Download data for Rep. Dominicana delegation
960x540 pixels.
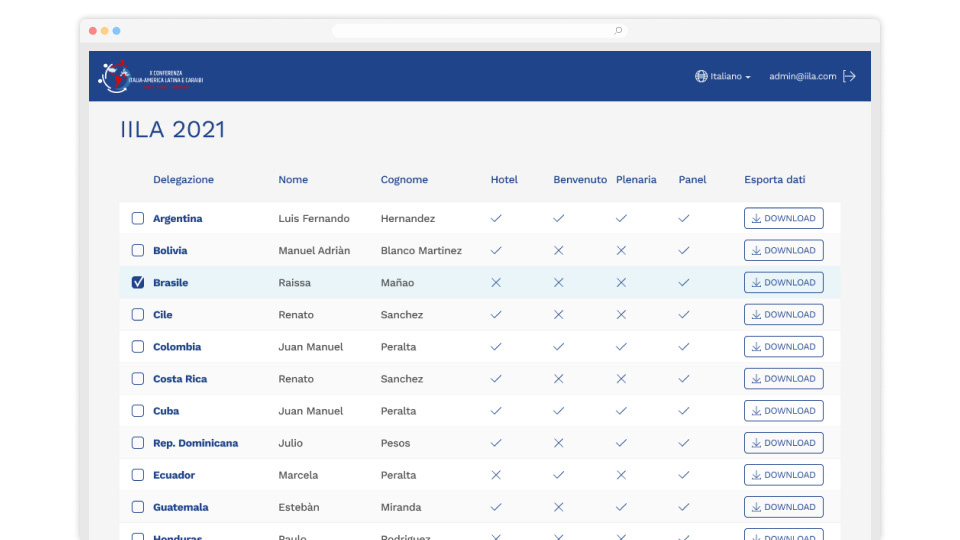click(784, 443)
